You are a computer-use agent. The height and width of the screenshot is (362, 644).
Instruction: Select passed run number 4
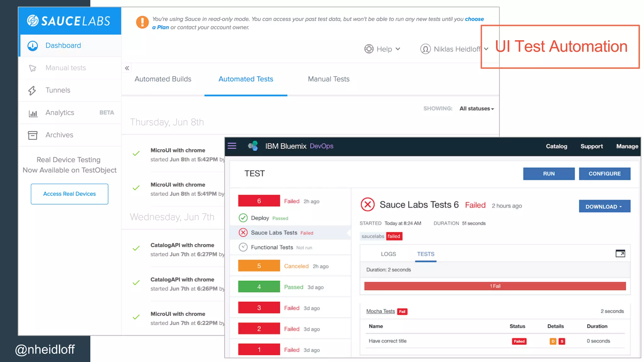click(259, 287)
